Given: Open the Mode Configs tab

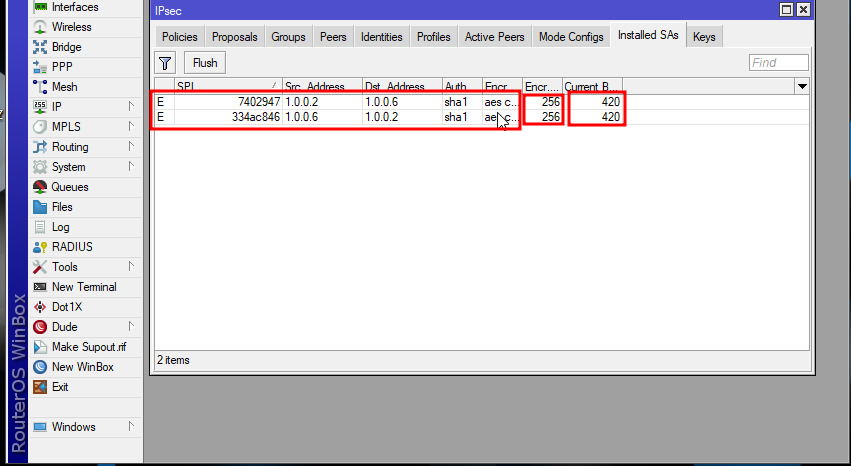Looking at the screenshot, I should click(x=571, y=37).
